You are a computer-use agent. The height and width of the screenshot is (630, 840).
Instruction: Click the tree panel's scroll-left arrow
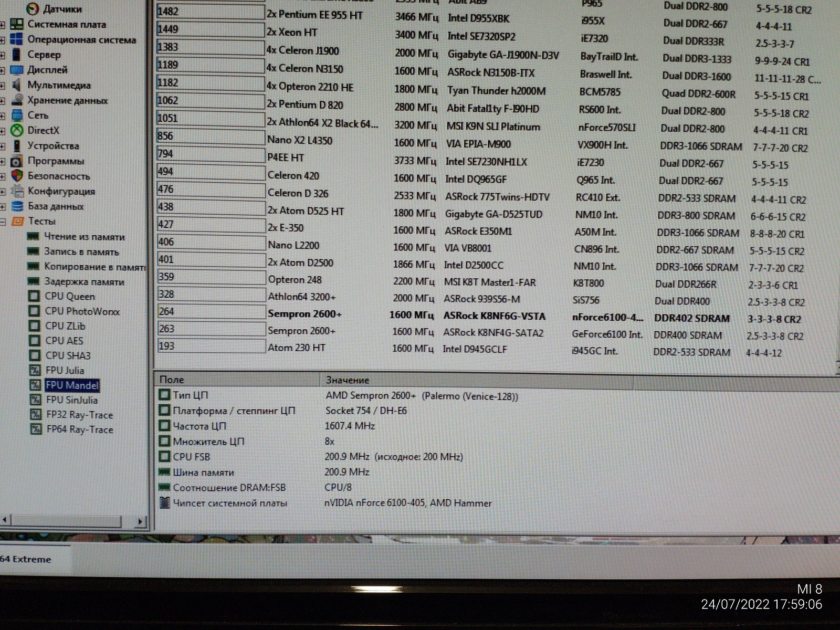pos(5,521)
